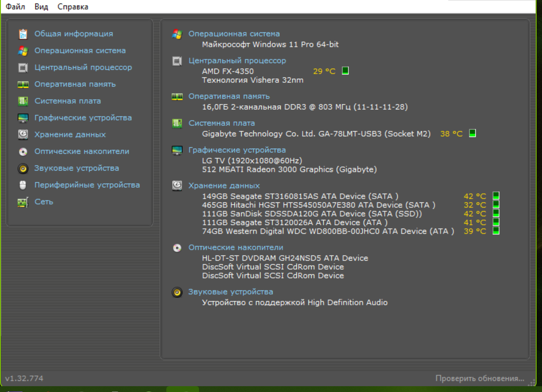The height and width of the screenshot is (392, 542).
Task: Open Оптические накопители via sidebar disc icon
Action: pyautogui.click(x=23, y=151)
